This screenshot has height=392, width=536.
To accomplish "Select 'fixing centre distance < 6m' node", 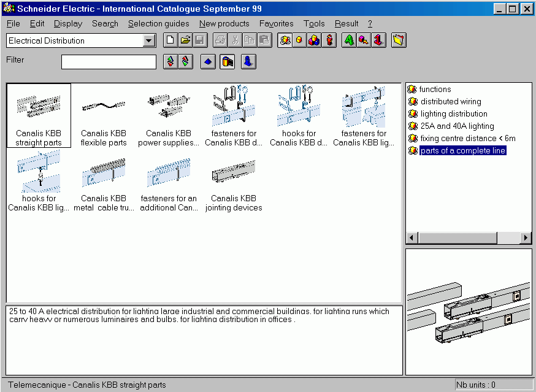I will pos(468,139).
